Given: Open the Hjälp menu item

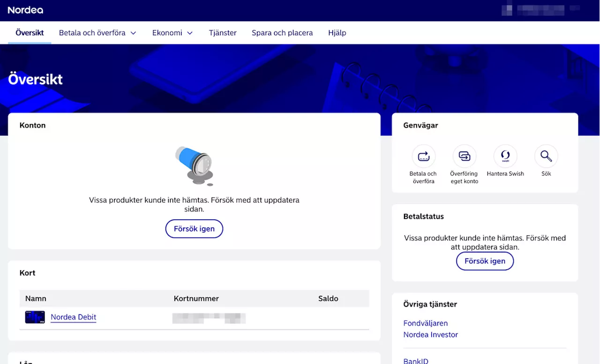Looking at the screenshot, I should (x=337, y=33).
